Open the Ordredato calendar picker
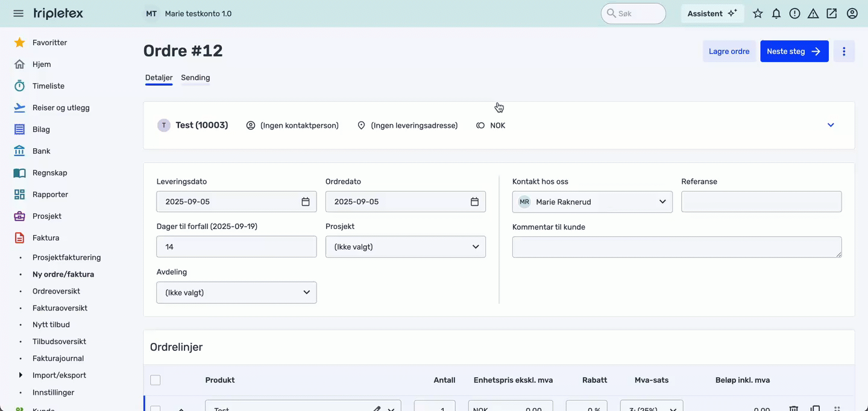The height and width of the screenshot is (411, 868). [x=474, y=202]
